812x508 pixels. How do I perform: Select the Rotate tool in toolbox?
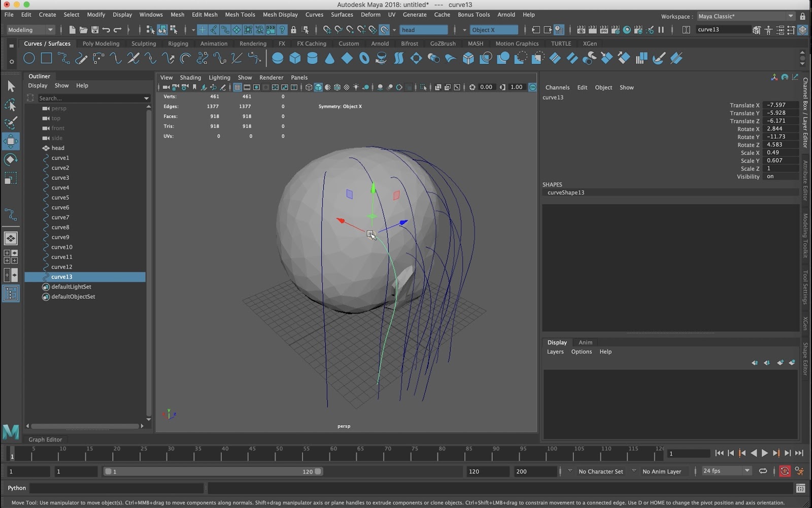click(x=11, y=160)
